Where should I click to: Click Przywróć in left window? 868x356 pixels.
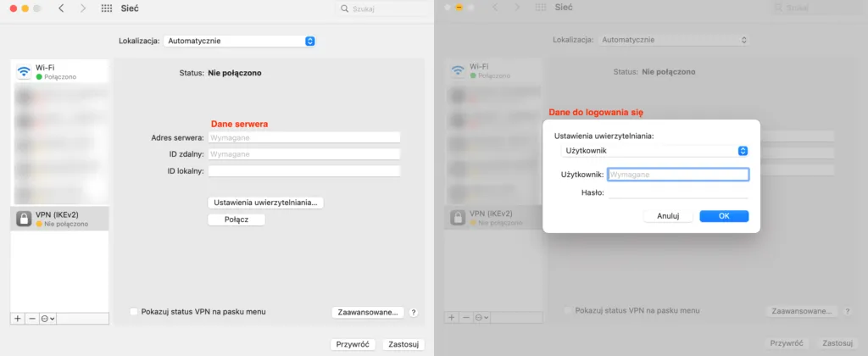click(353, 344)
